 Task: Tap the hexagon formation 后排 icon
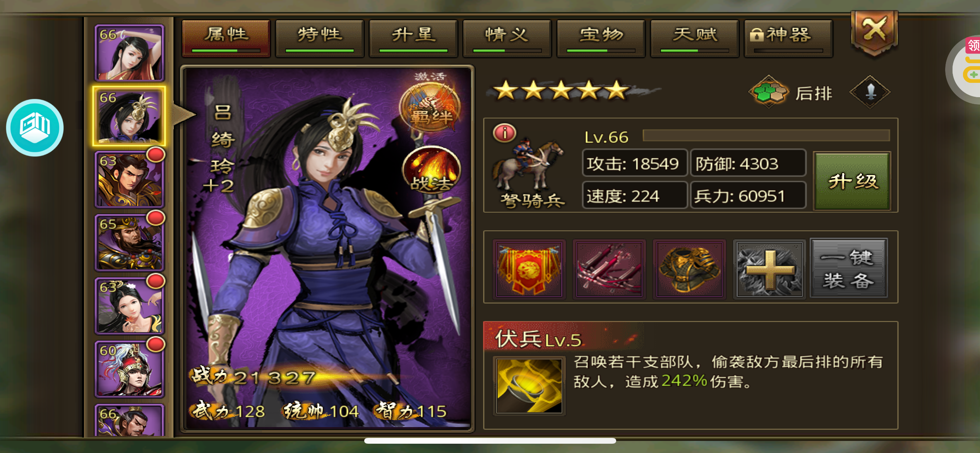769,92
